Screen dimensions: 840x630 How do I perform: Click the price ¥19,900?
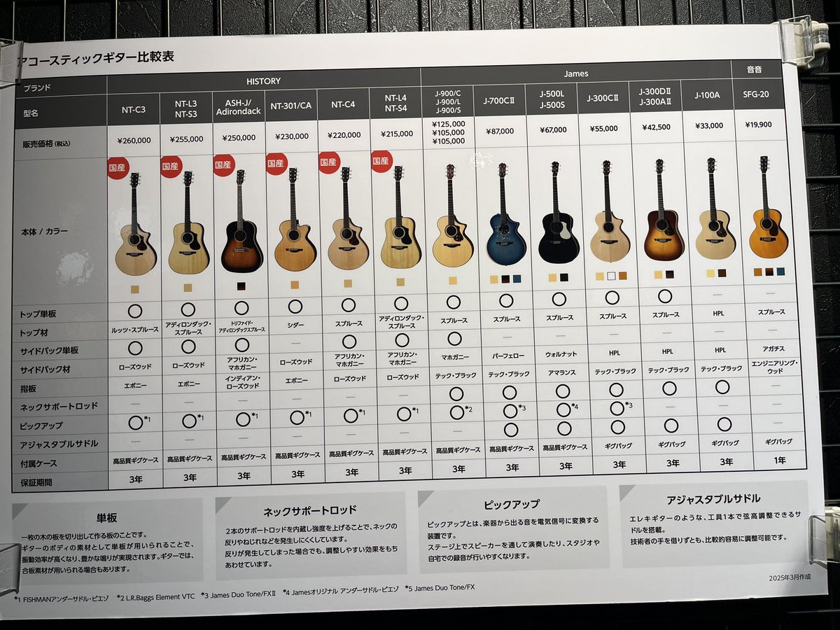(760, 125)
